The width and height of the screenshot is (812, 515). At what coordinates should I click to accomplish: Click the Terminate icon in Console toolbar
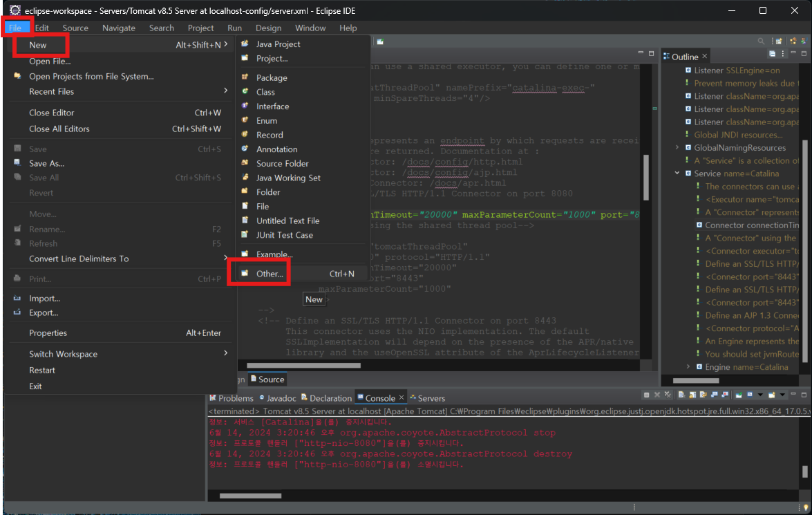[646, 395]
